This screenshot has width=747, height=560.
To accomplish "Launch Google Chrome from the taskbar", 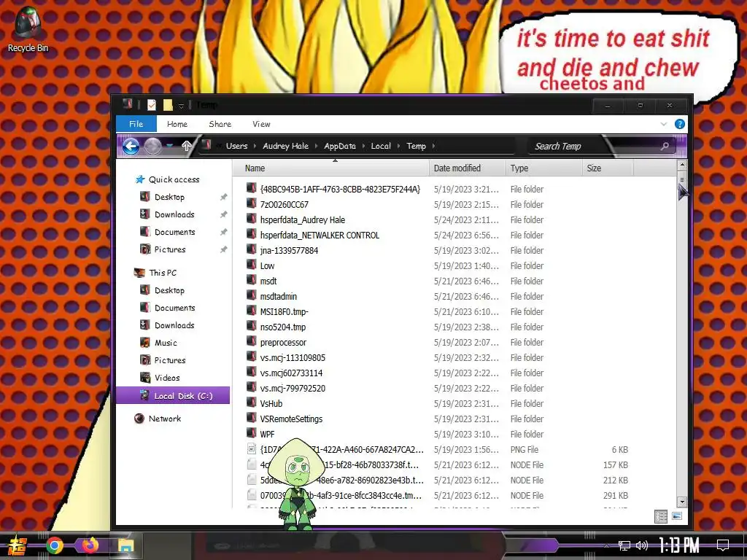I will tap(54, 545).
